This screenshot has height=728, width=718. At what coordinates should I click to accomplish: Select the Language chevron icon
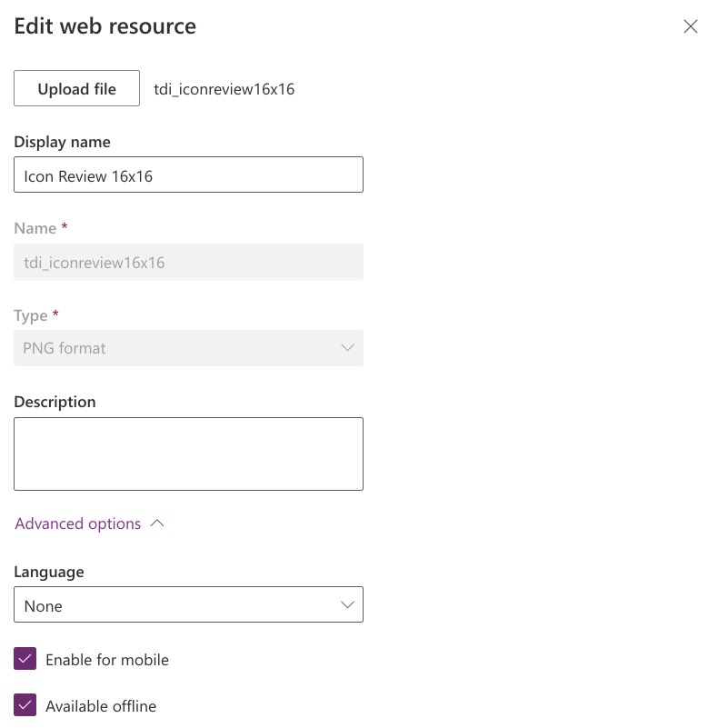pyautogui.click(x=347, y=604)
